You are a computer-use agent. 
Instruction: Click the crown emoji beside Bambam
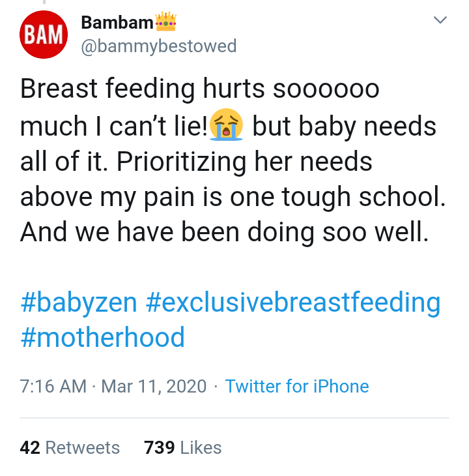coord(165,23)
